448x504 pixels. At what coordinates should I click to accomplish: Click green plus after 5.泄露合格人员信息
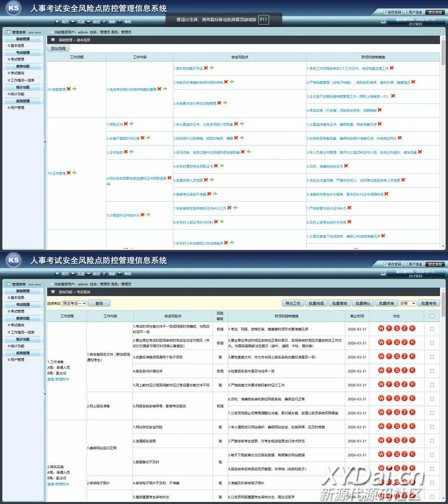(212, 180)
